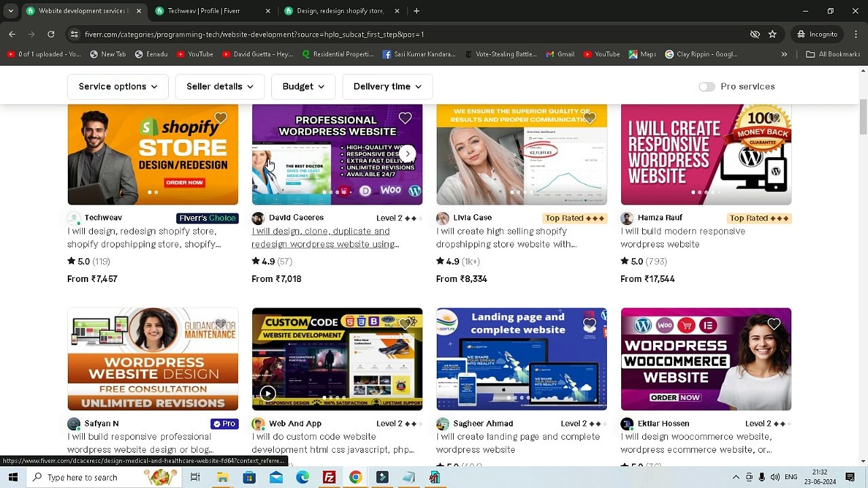Open Hamza Rauf seller profile
The height and width of the screenshot is (488, 868).
(660, 218)
